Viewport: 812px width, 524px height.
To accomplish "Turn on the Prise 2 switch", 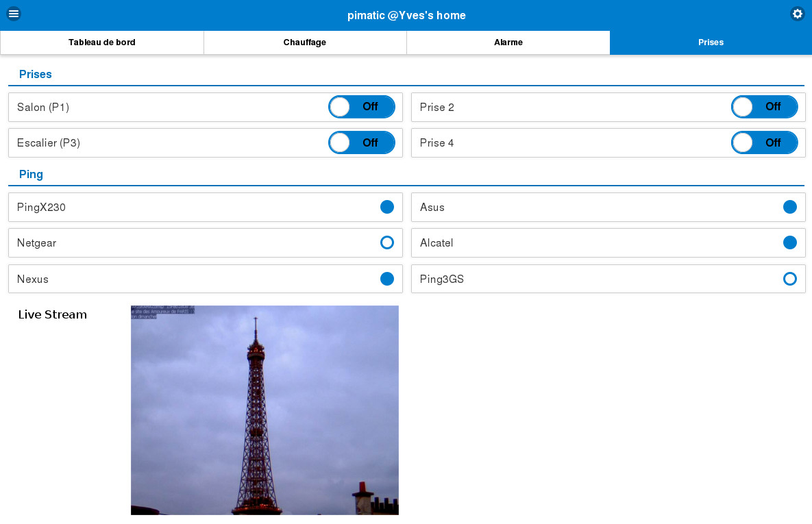I will [765, 107].
